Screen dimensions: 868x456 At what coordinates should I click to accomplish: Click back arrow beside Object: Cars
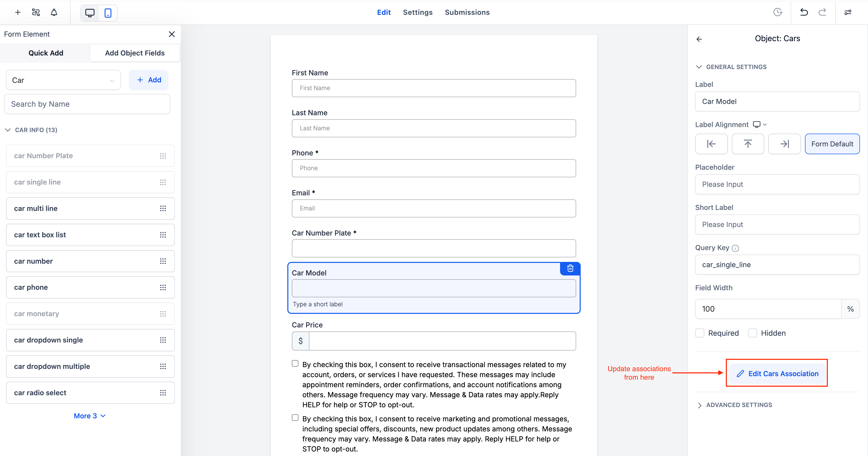[x=699, y=39]
